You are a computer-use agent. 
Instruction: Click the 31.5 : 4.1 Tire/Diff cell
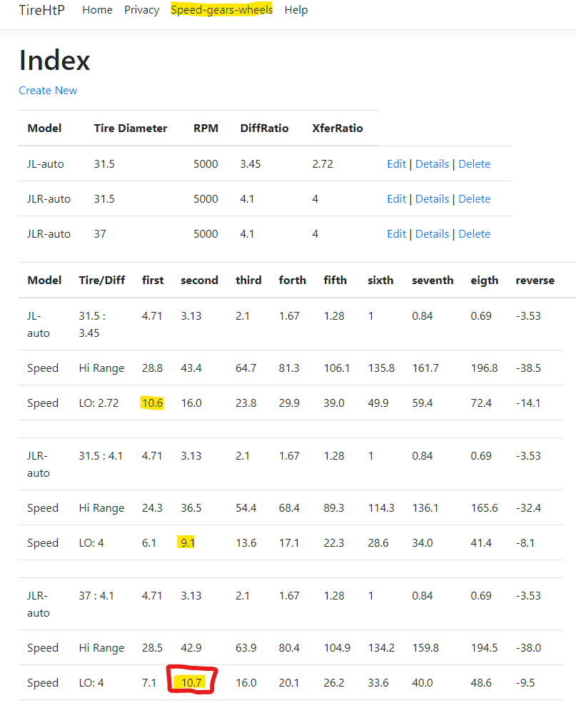(x=101, y=456)
